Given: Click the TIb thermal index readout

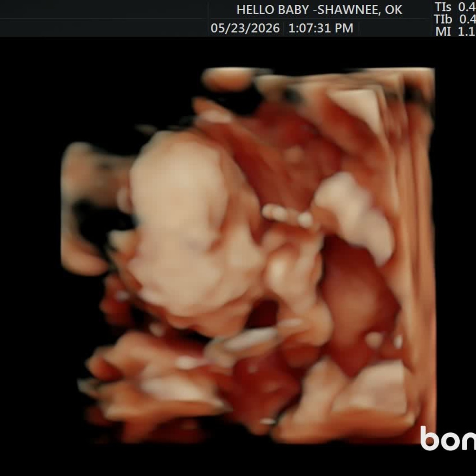Looking at the screenshot, I should [x=455, y=19].
